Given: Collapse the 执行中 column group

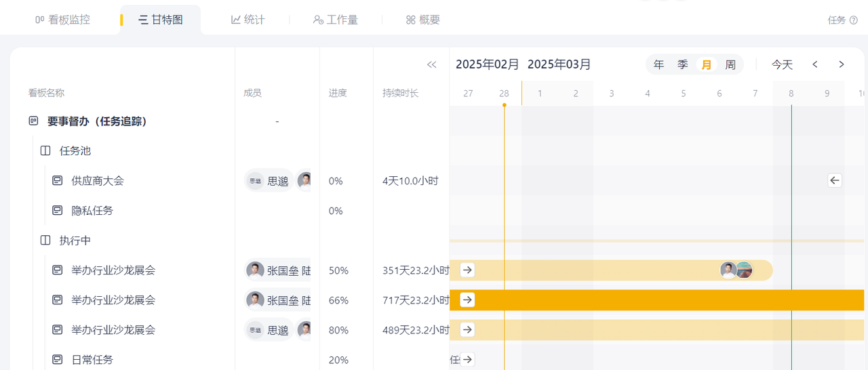Looking at the screenshot, I should [45, 240].
